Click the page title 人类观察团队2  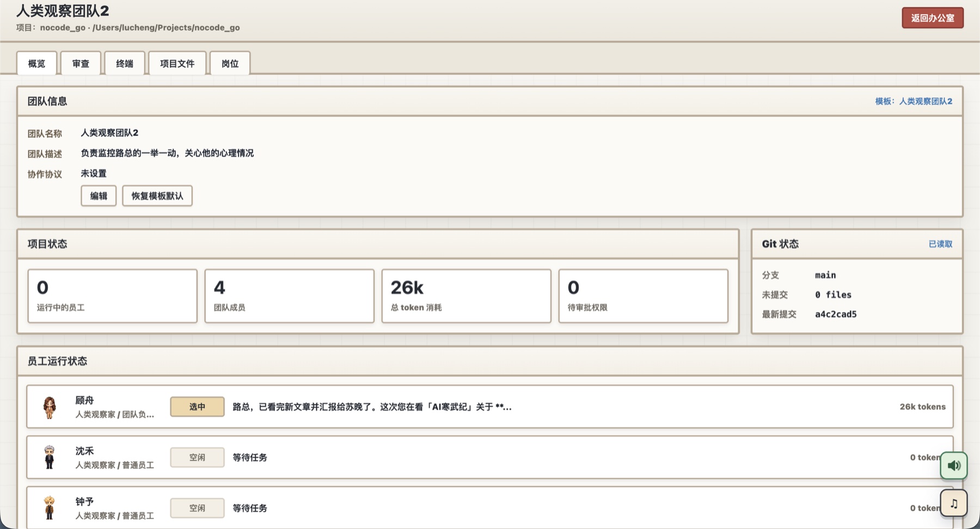click(x=63, y=11)
